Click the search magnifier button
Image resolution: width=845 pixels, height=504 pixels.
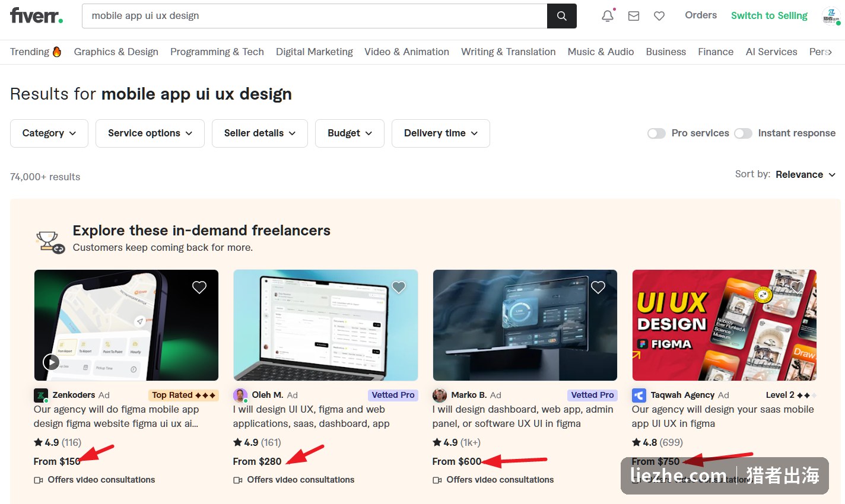point(561,16)
